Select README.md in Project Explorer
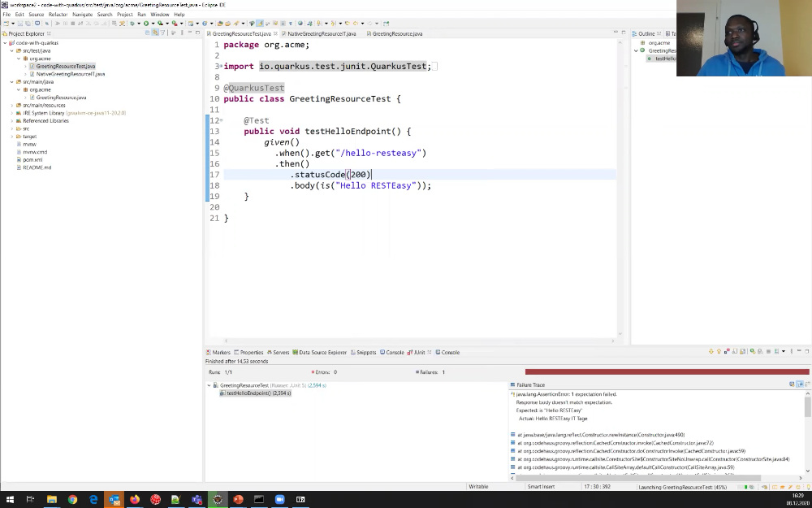The width and height of the screenshot is (812, 508). point(37,167)
